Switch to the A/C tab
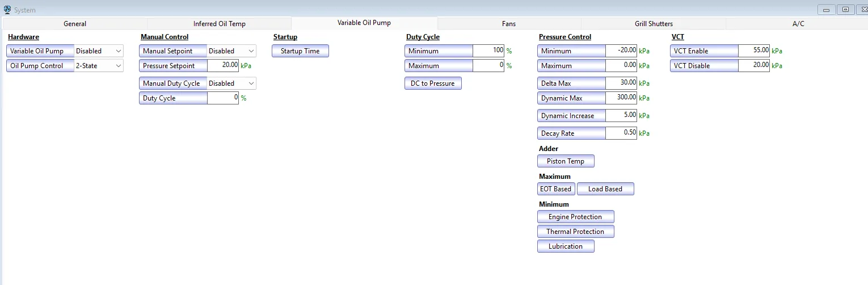The width and height of the screenshot is (868, 285). 798,24
